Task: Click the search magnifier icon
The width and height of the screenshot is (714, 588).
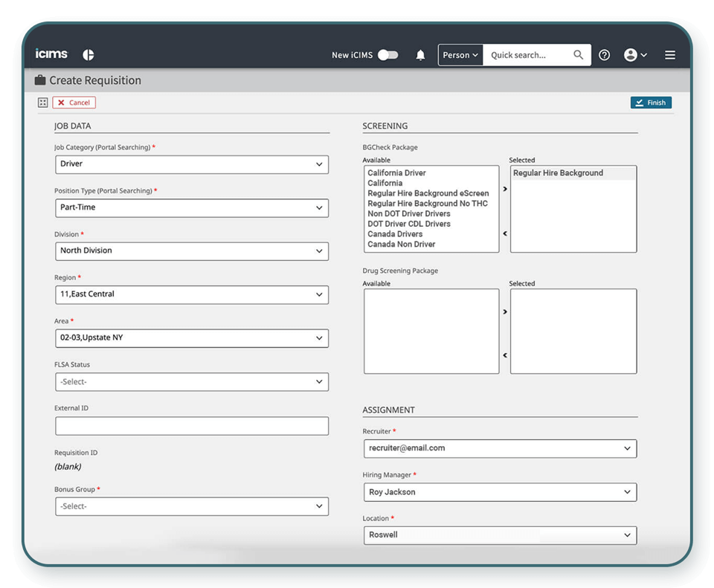Action: [x=579, y=55]
